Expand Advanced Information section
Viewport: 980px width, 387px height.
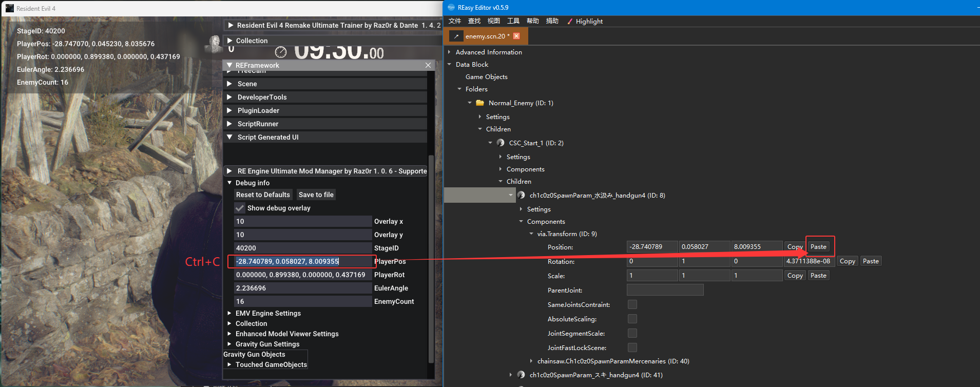coord(449,52)
